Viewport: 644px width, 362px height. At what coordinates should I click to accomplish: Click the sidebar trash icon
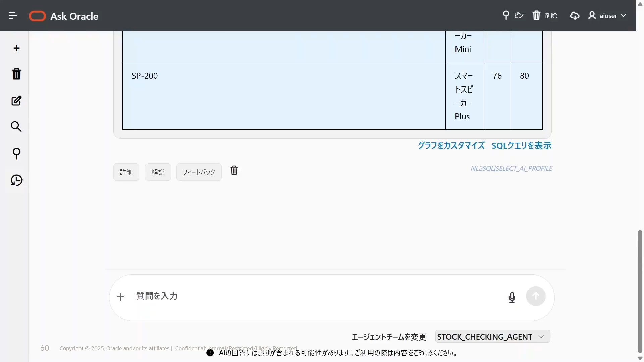pyautogui.click(x=16, y=74)
